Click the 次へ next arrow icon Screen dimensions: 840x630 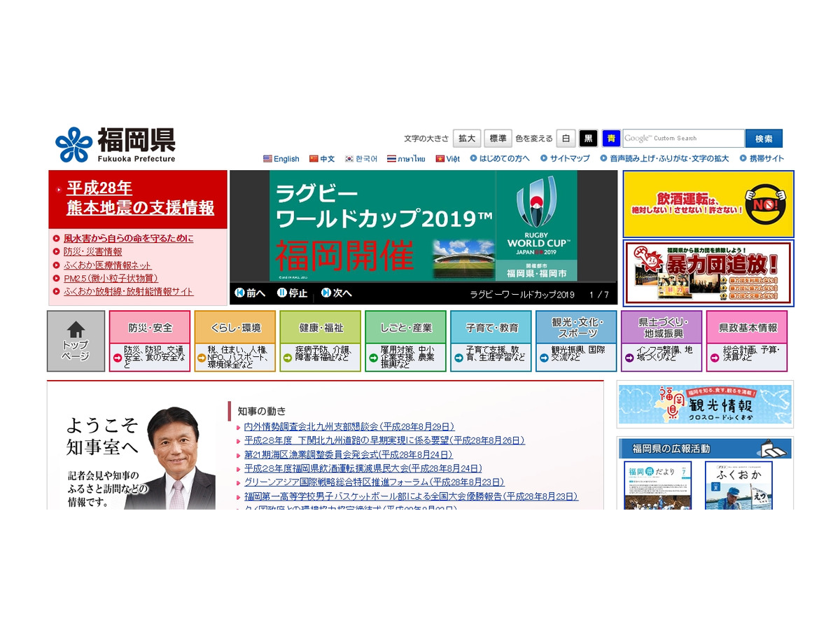tap(324, 293)
